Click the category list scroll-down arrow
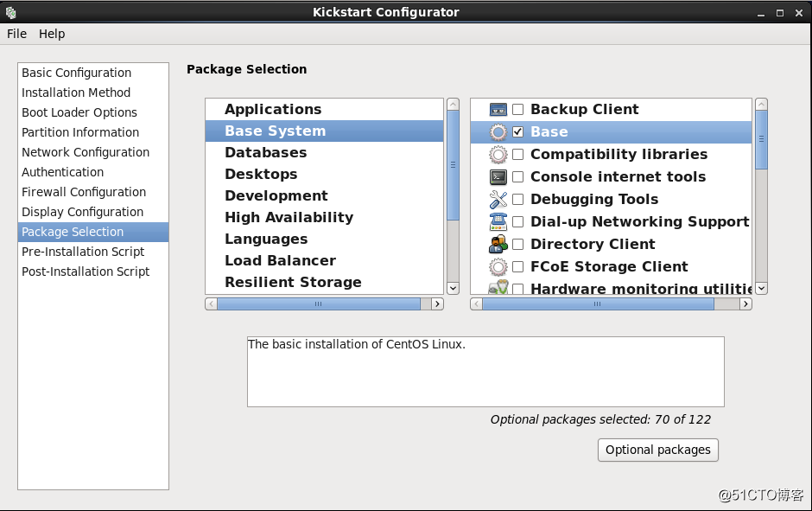 pyautogui.click(x=454, y=288)
